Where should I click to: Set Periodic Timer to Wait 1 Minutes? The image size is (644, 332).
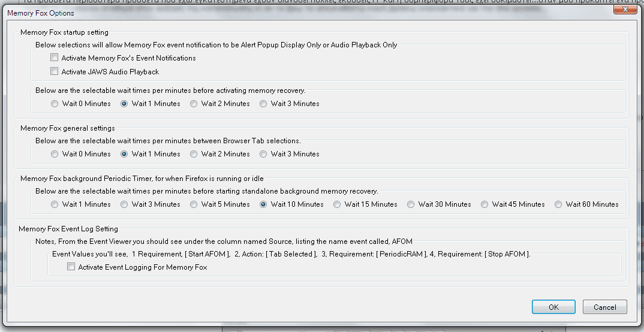(x=55, y=204)
